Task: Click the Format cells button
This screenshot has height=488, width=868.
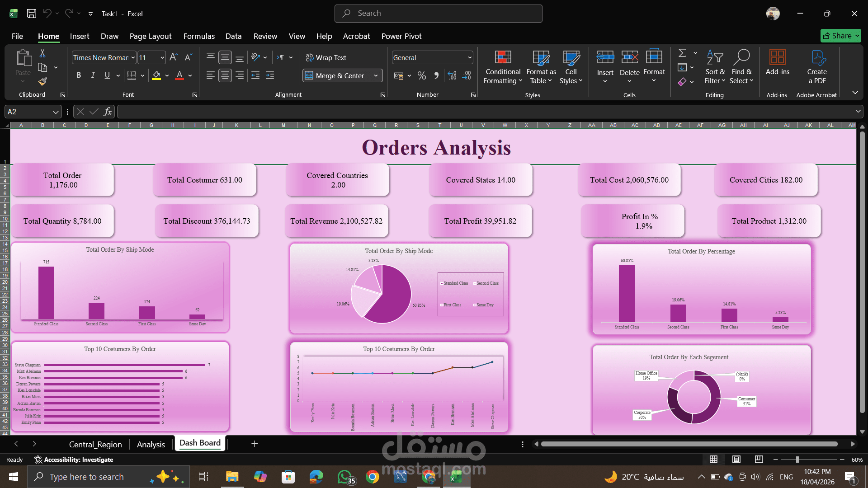Action: [654, 67]
